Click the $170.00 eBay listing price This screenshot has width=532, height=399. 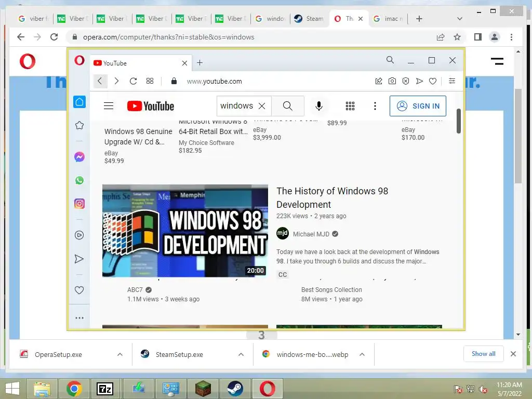click(x=413, y=137)
